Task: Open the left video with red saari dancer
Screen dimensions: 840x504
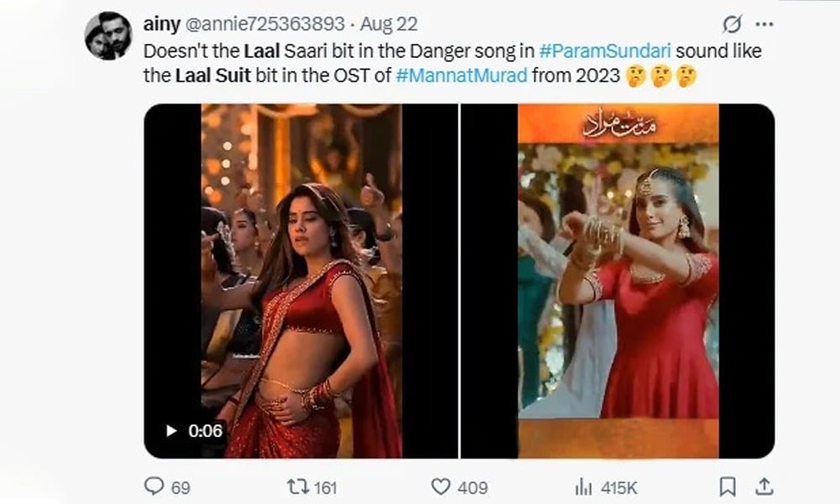Action: point(301,281)
